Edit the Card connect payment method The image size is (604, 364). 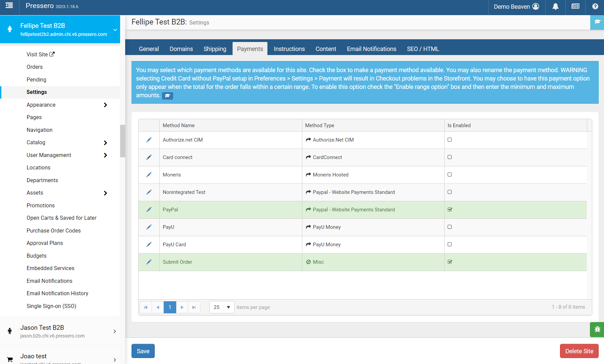tap(149, 157)
